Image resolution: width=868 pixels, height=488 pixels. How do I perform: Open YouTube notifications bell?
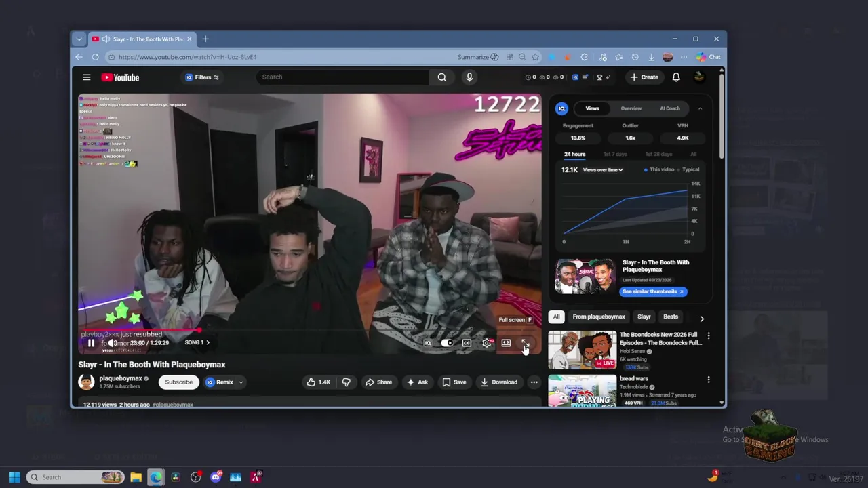pyautogui.click(x=676, y=77)
